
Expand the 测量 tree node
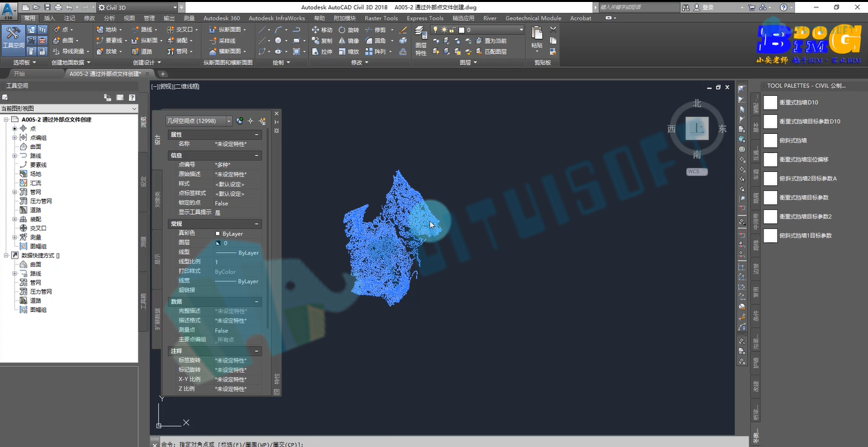[14, 237]
